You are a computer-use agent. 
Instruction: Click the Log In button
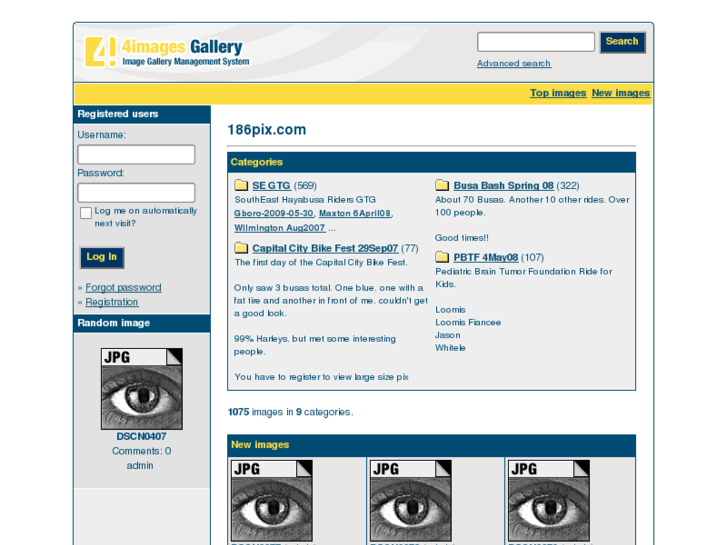102,257
